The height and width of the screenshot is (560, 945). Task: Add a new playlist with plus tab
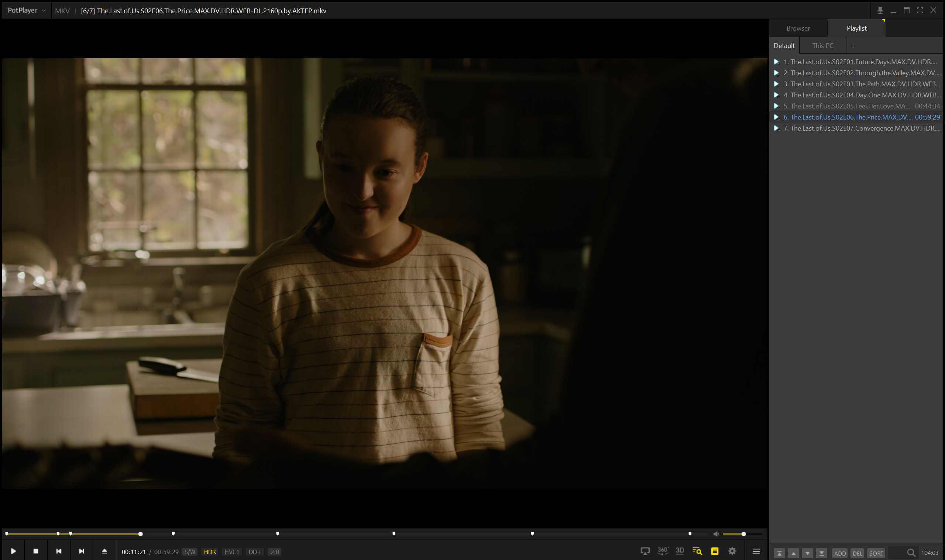point(852,46)
